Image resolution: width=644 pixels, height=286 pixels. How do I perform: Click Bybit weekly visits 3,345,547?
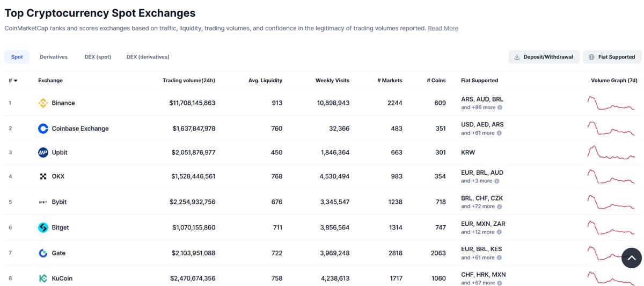point(334,202)
